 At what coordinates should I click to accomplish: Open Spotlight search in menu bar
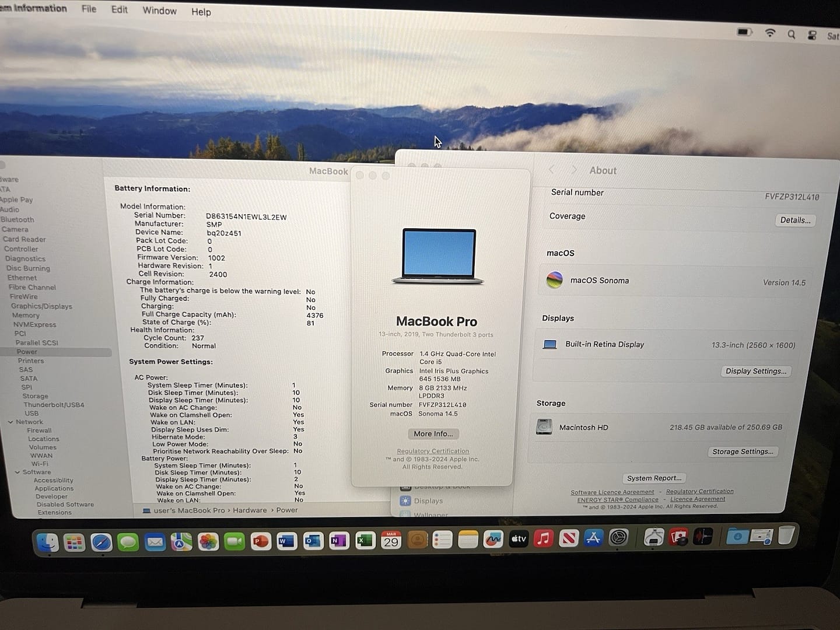click(x=792, y=34)
